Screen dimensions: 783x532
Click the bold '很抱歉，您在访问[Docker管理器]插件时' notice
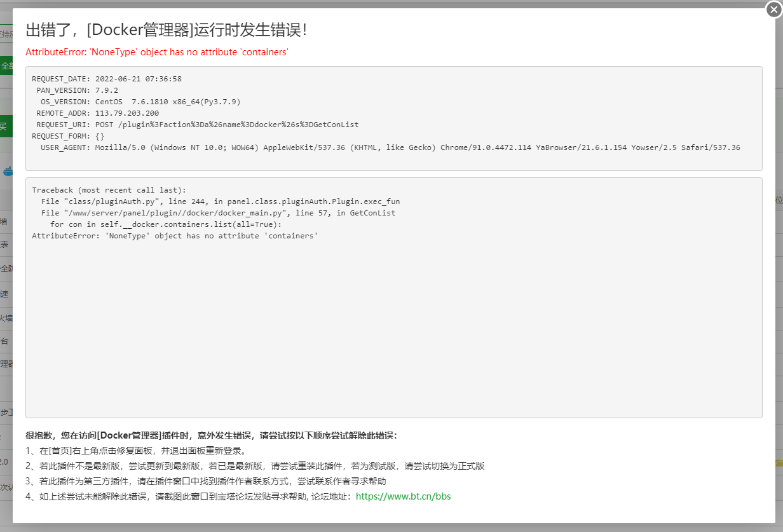211,435
